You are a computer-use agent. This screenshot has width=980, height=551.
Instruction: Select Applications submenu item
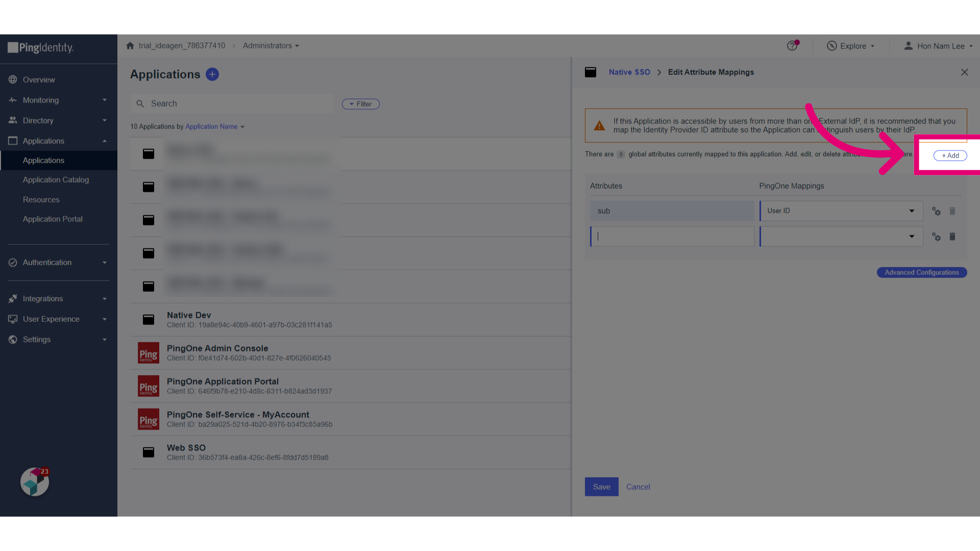pyautogui.click(x=59, y=160)
